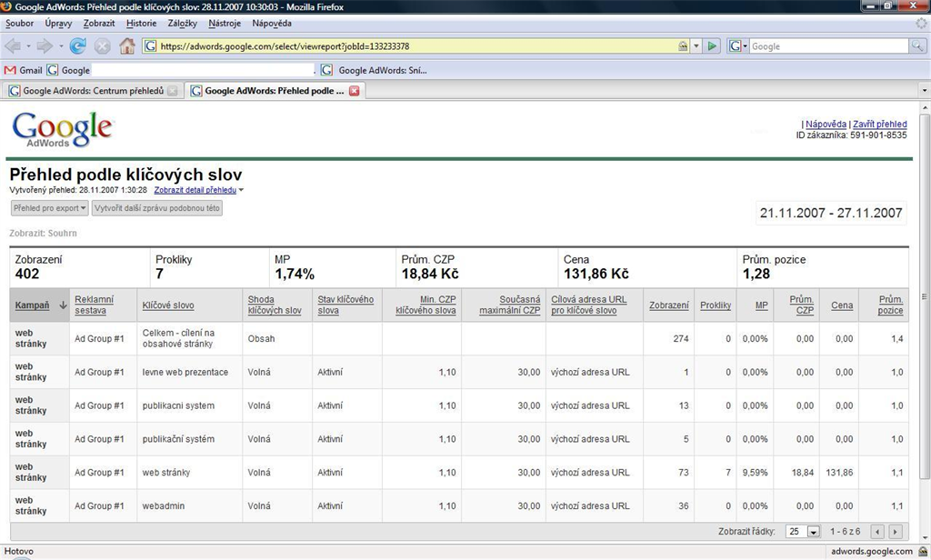Open the Zobrazit menu
Viewport: 931px width, 560px height.
(x=98, y=23)
